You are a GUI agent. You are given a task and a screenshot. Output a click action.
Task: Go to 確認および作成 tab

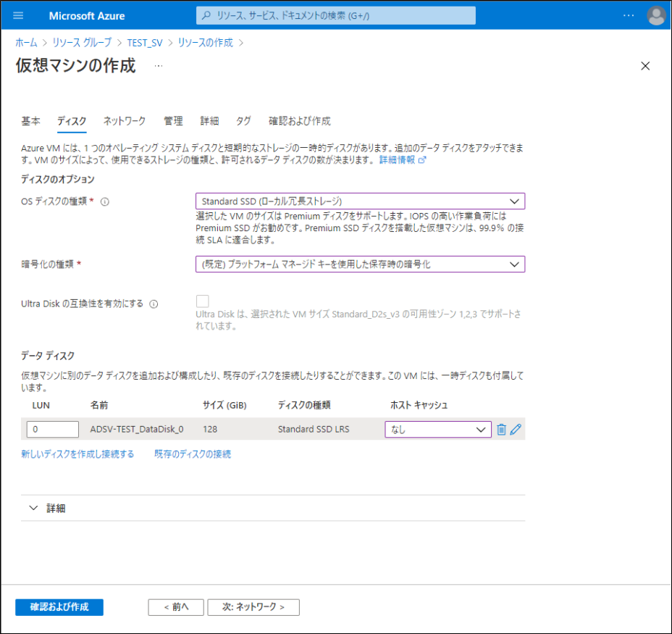coord(300,122)
